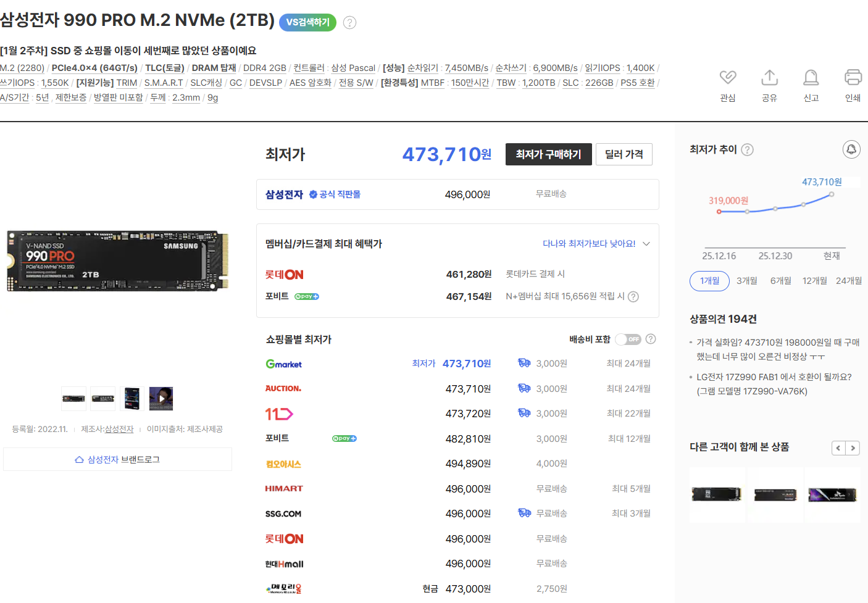Image resolution: width=868 pixels, height=603 pixels.
Task: Enable the 배송비 포함 toggle
Action: [628, 339]
